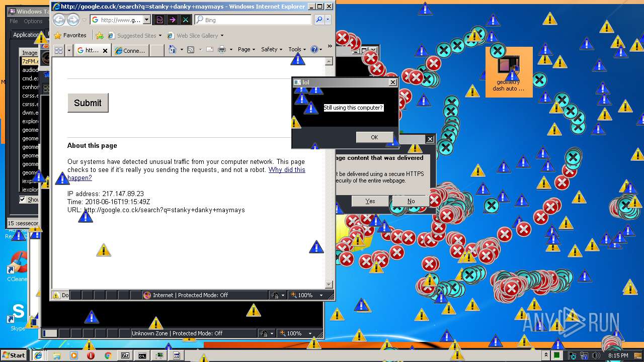Switch to the 'Conne...' tab
Viewport: 644px width, 362px height.
coord(130,51)
